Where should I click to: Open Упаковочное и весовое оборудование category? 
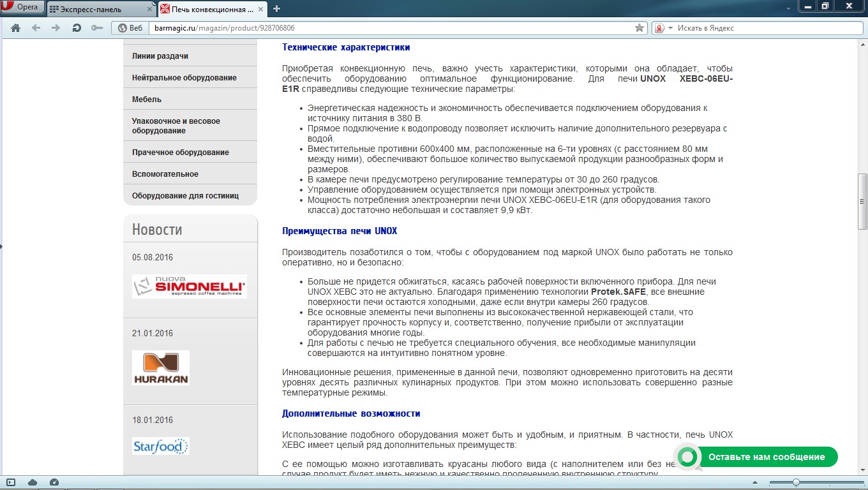pyautogui.click(x=190, y=126)
